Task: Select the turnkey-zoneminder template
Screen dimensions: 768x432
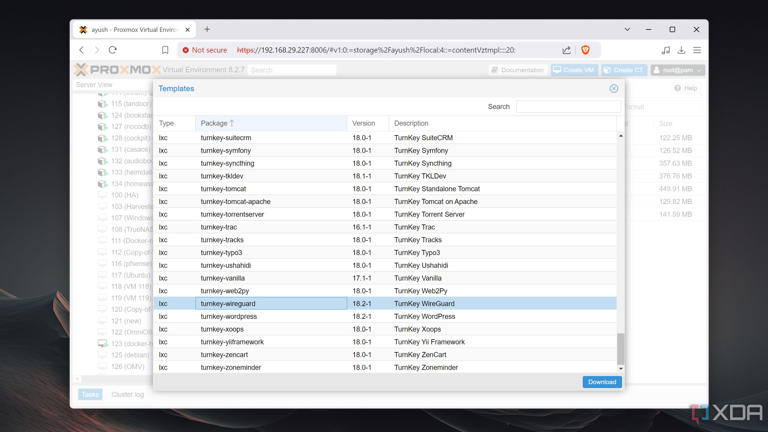Action: point(385,367)
